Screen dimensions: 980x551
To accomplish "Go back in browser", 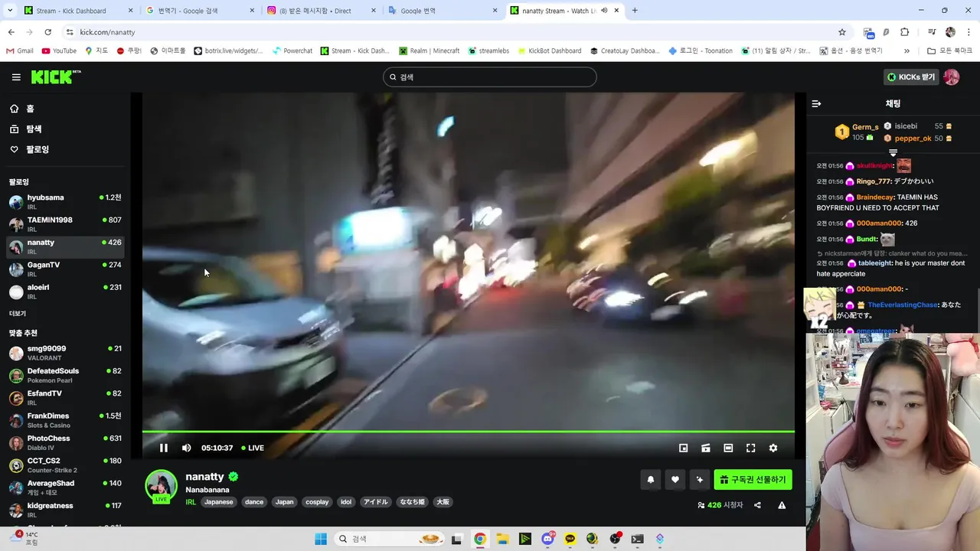I will (11, 32).
